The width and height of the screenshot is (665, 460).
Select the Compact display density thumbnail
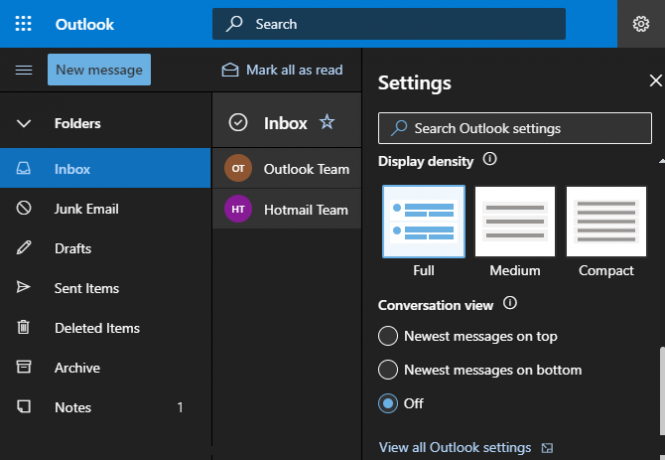606,222
